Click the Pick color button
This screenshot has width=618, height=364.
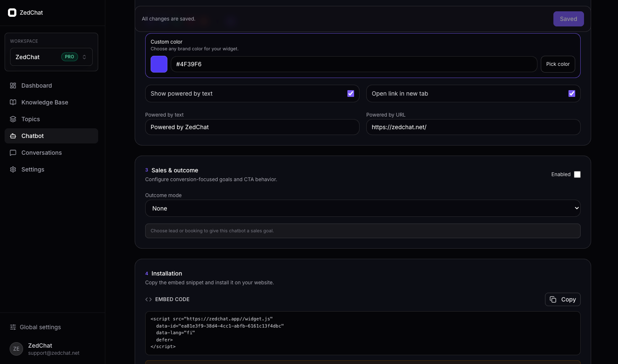(558, 64)
